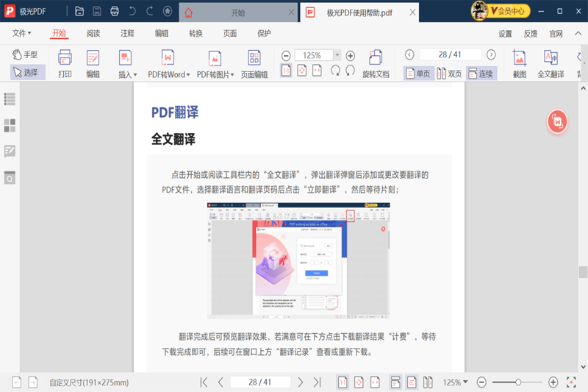The width and height of the screenshot is (588, 392).
Task: Open the PDF转Word dropdown arrow
Action: pyautogui.click(x=188, y=75)
